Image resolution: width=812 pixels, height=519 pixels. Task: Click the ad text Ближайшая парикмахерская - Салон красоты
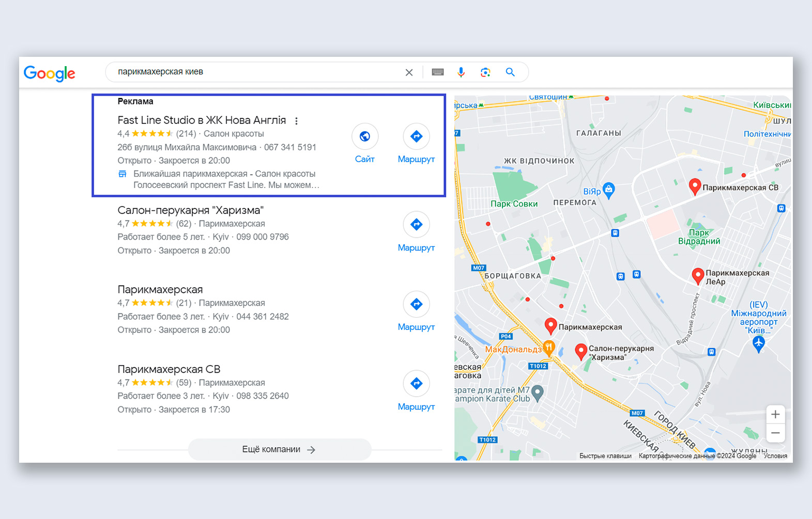tap(224, 174)
